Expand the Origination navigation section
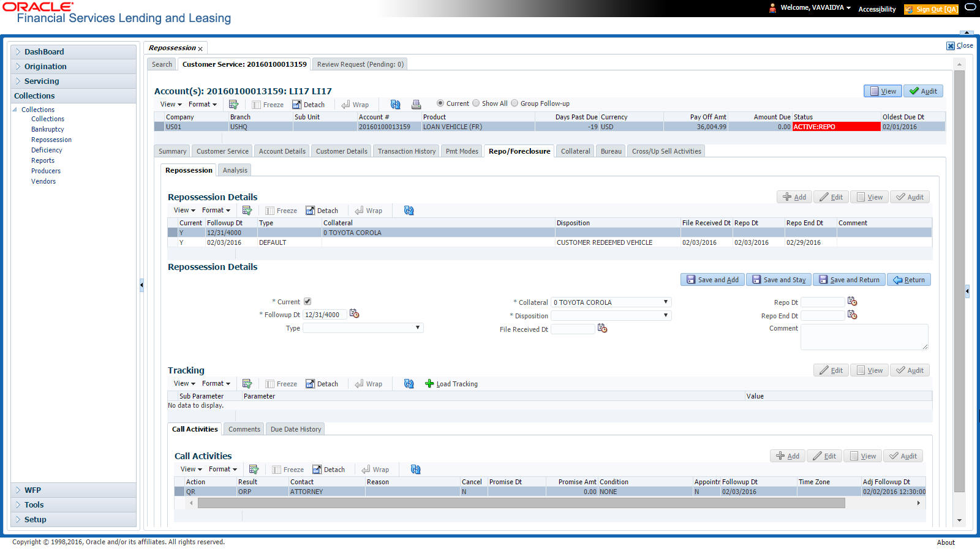 click(73, 67)
